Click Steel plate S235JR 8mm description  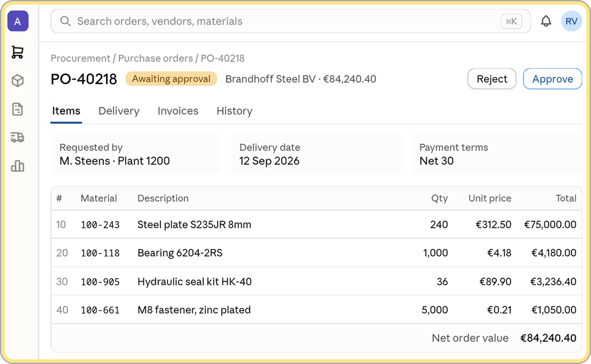(194, 225)
